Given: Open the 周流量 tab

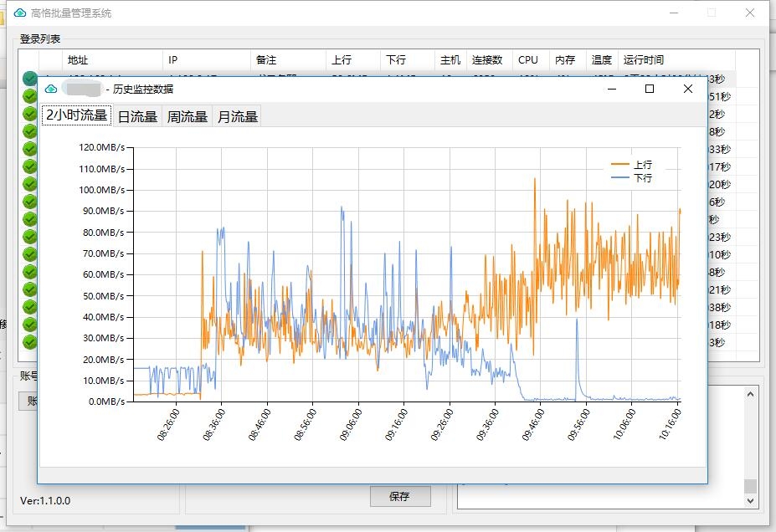Looking at the screenshot, I should pyautogui.click(x=187, y=116).
